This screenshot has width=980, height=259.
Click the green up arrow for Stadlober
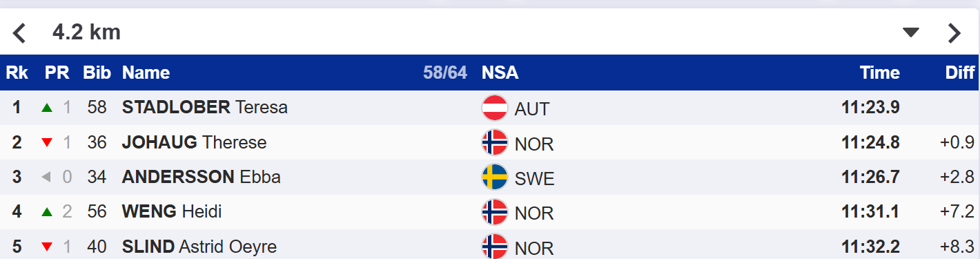[x=47, y=108]
